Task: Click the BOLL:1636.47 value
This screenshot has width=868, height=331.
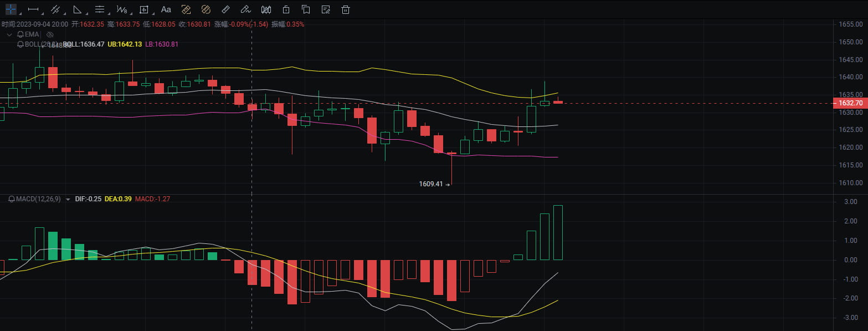Action: click(84, 44)
